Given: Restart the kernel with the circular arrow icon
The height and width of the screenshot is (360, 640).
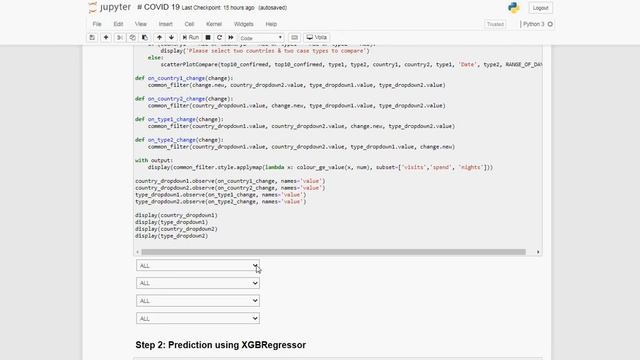Looking at the screenshot, I should click(x=219, y=38).
